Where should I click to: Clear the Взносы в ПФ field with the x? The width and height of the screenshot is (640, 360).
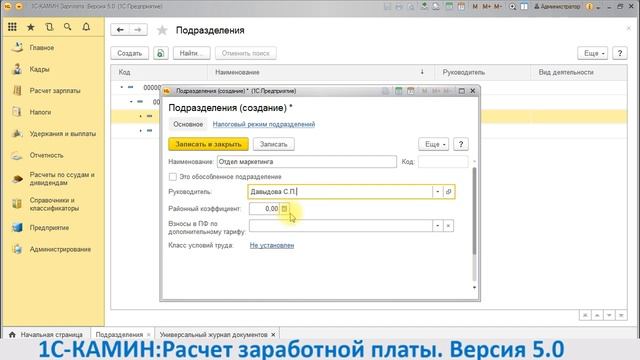point(448,226)
